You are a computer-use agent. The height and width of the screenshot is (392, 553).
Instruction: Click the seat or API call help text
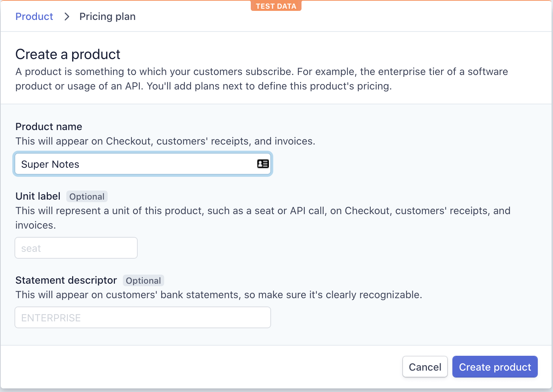263,218
